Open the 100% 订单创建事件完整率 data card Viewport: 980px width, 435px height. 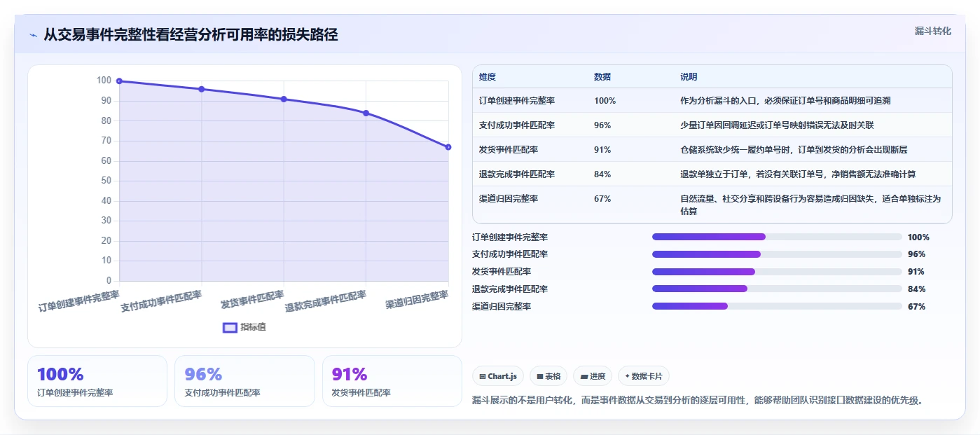(x=97, y=381)
